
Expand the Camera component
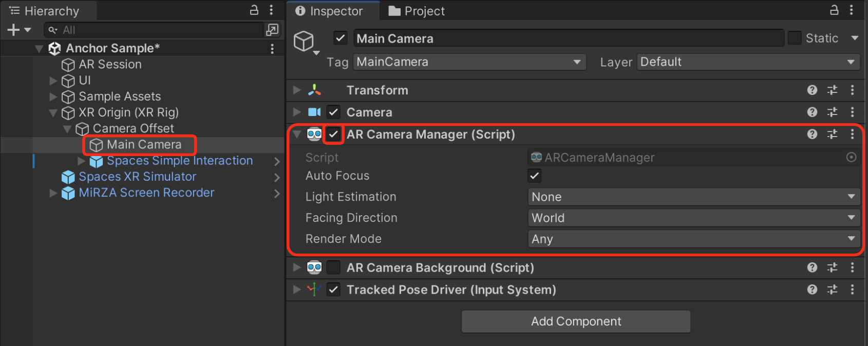297,112
